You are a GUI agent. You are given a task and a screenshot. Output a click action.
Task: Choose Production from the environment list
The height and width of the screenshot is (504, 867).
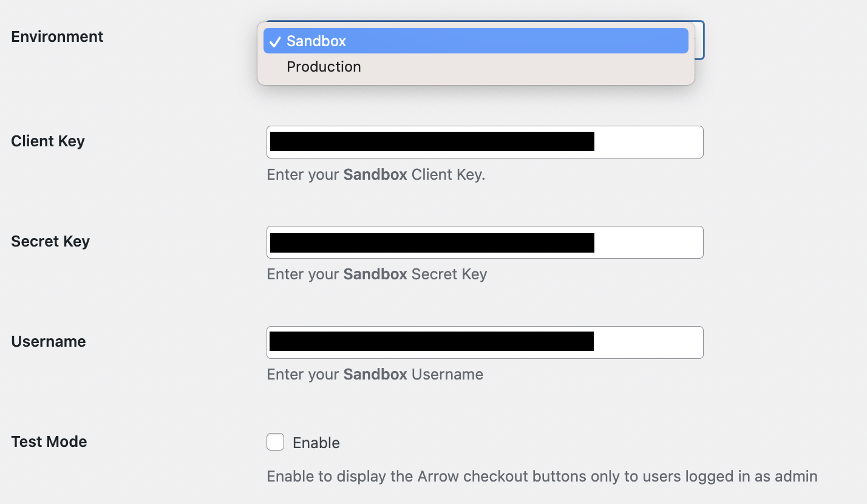(x=324, y=67)
